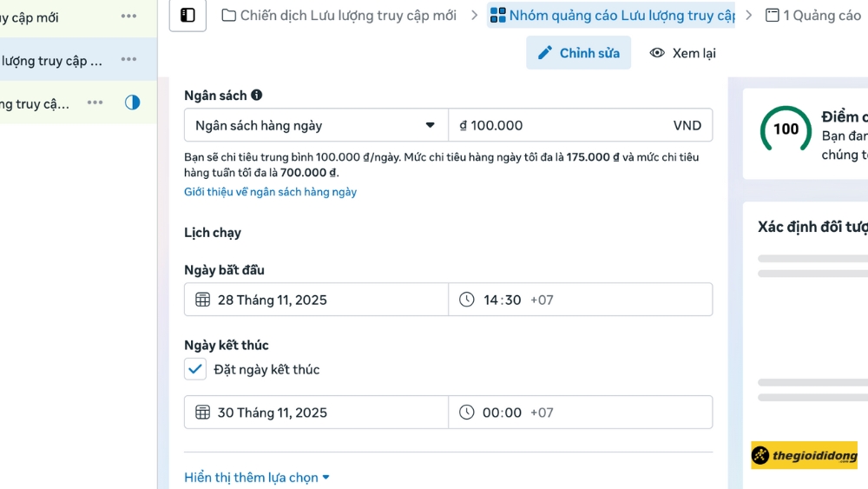Click the end time clock icon
Viewport: 868px width, 489px height.
467,413
